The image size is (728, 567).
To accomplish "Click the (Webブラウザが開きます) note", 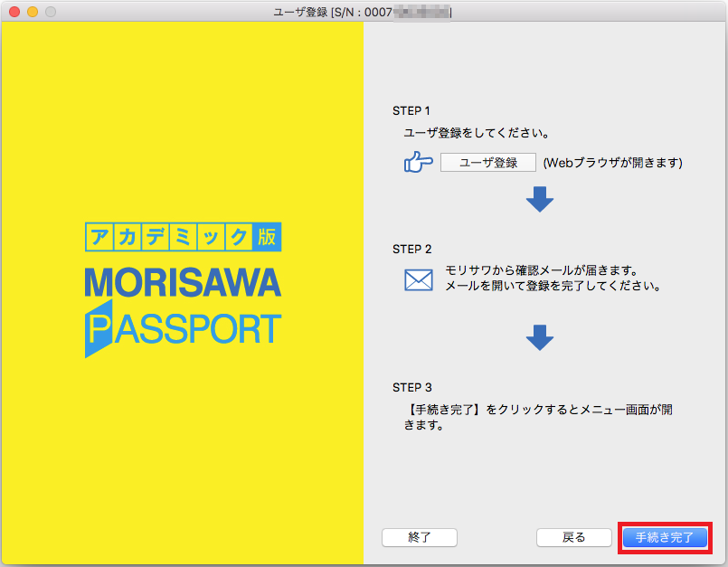I will pyautogui.click(x=612, y=163).
